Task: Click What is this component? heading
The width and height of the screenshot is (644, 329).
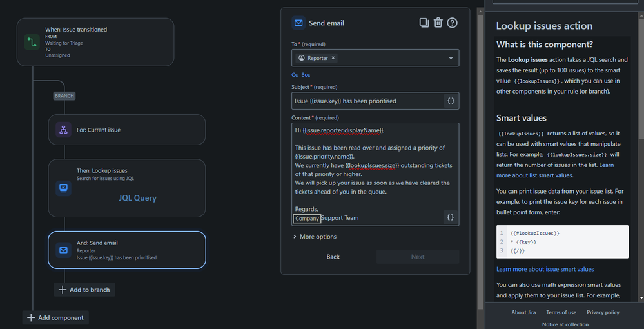Action: tap(544, 45)
